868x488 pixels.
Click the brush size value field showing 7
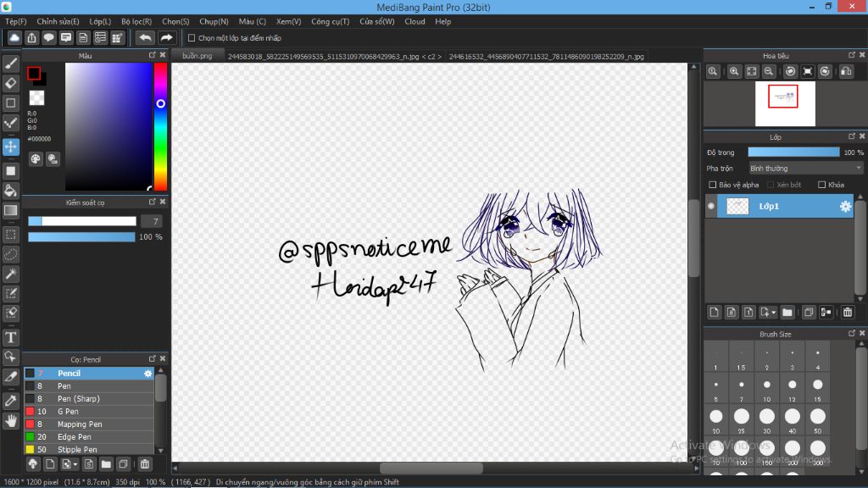click(151, 221)
